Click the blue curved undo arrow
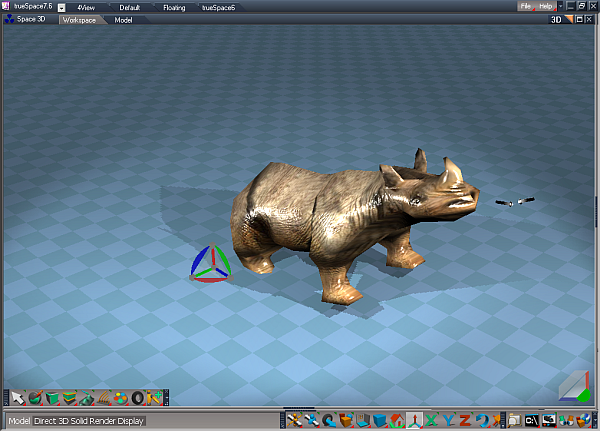The width and height of the screenshot is (600, 431). [x=482, y=420]
